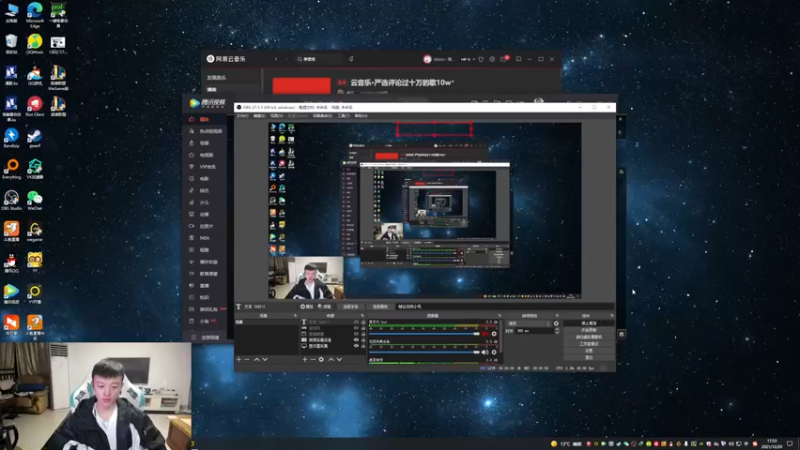Open NetEase Cloud Music skin shirt icon
The height and width of the screenshot is (450, 800).
tap(481, 59)
